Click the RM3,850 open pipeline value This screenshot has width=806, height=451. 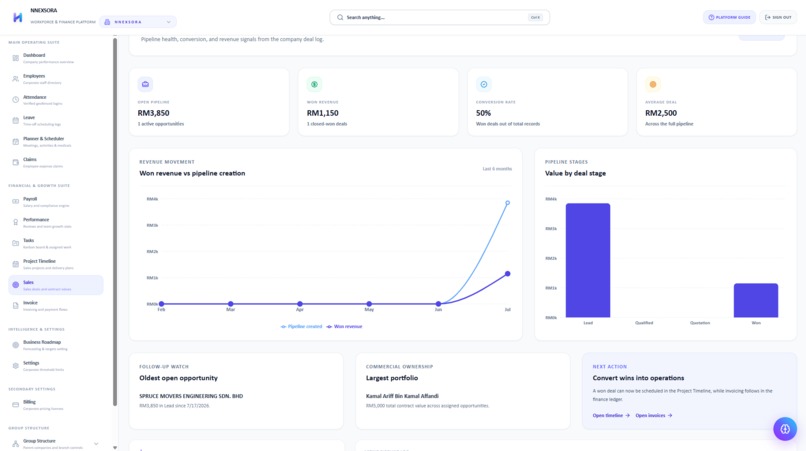click(153, 113)
